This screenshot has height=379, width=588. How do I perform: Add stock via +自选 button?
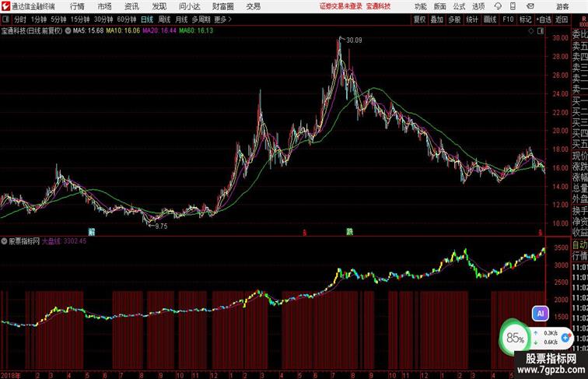(x=544, y=19)
